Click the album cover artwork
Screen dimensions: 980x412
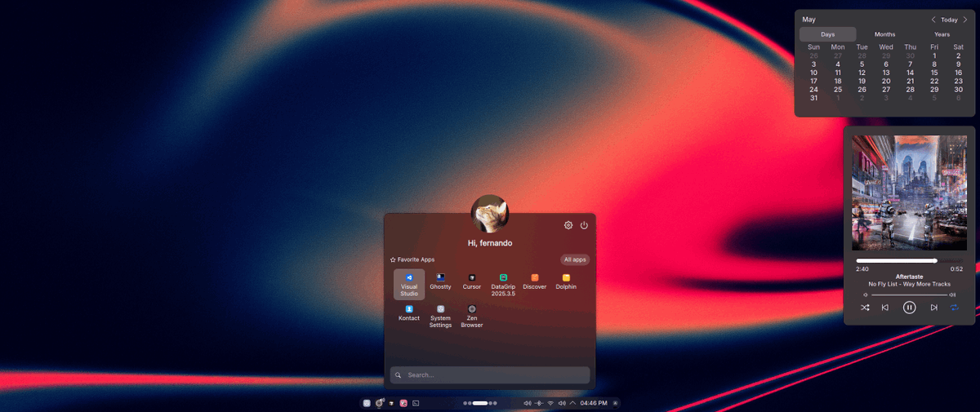coord(909,193)
